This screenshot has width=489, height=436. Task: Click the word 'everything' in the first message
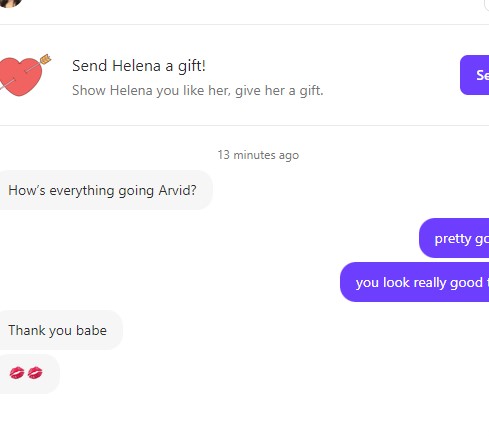pyautogui.click(x=82, y=191)
